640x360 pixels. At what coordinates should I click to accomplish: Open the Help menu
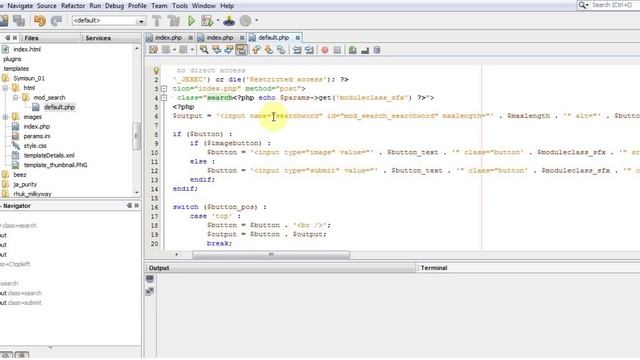point(227,6)
